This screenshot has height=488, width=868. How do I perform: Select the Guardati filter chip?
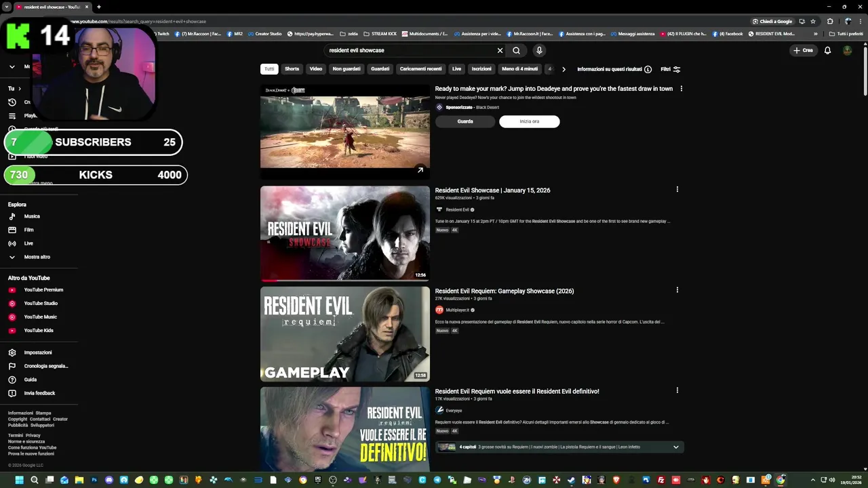pos(380,68)
